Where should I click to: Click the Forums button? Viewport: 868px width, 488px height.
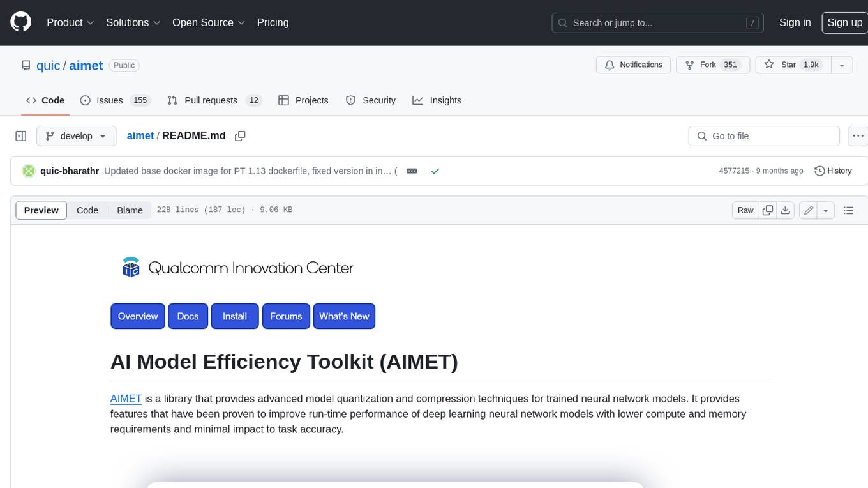click(x=286, y=316)
